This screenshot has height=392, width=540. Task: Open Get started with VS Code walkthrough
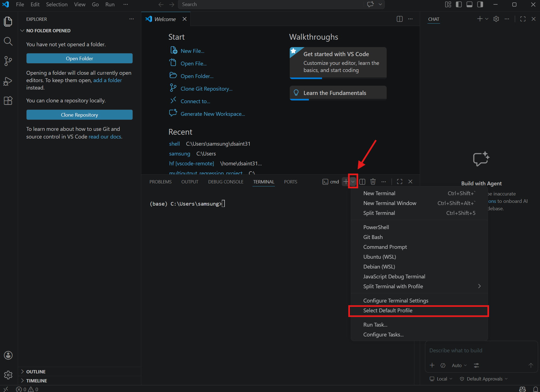[x=338, y=63]
